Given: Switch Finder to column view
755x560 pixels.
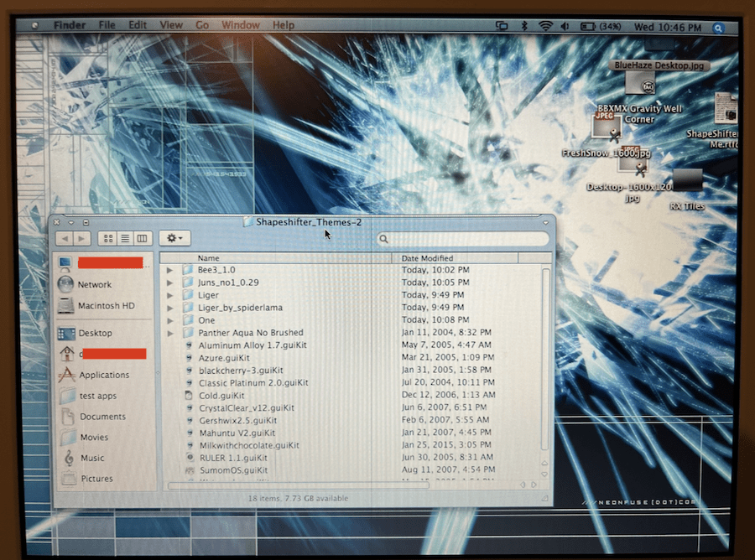Looking at the screenshot, I should point(142,238).
